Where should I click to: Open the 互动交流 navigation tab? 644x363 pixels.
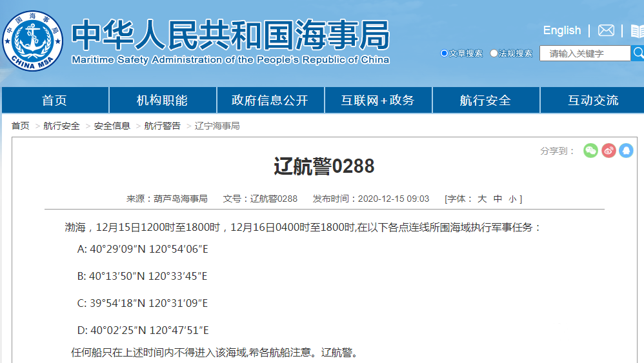tap(592, 100)
